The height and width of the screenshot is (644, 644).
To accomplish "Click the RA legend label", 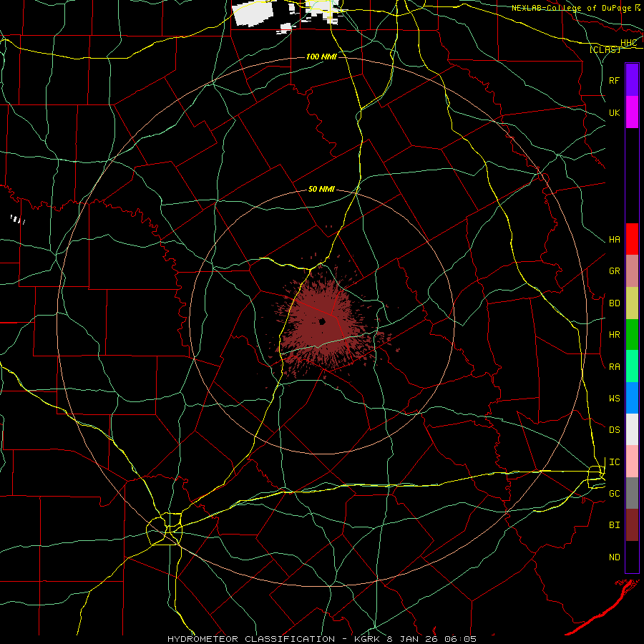I will 614,367.
